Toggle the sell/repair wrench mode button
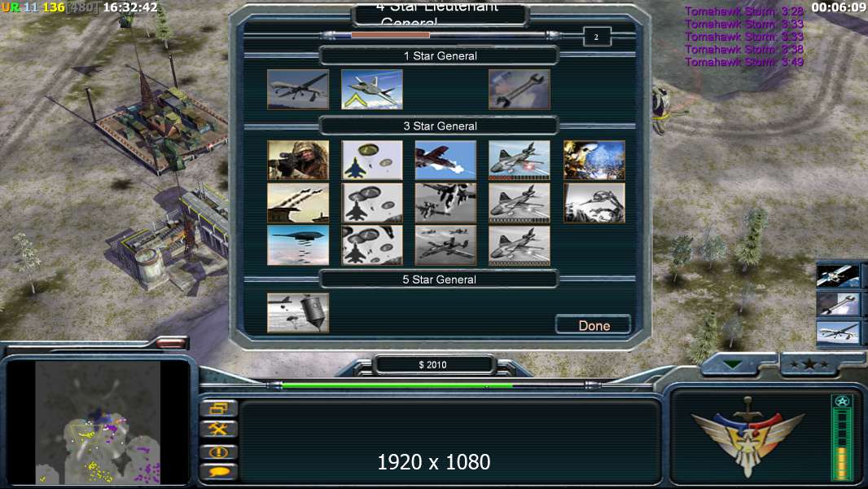Viewport: 868px width, 489px height. (219, 430)
